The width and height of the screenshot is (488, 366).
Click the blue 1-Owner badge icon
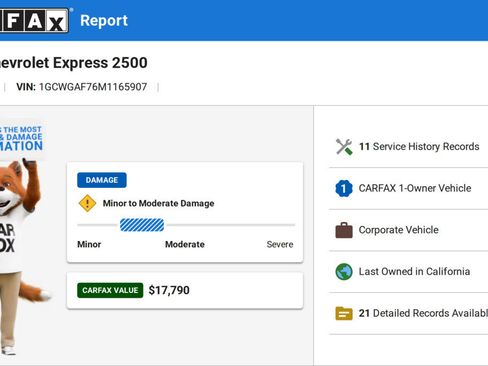click(344, 188)
